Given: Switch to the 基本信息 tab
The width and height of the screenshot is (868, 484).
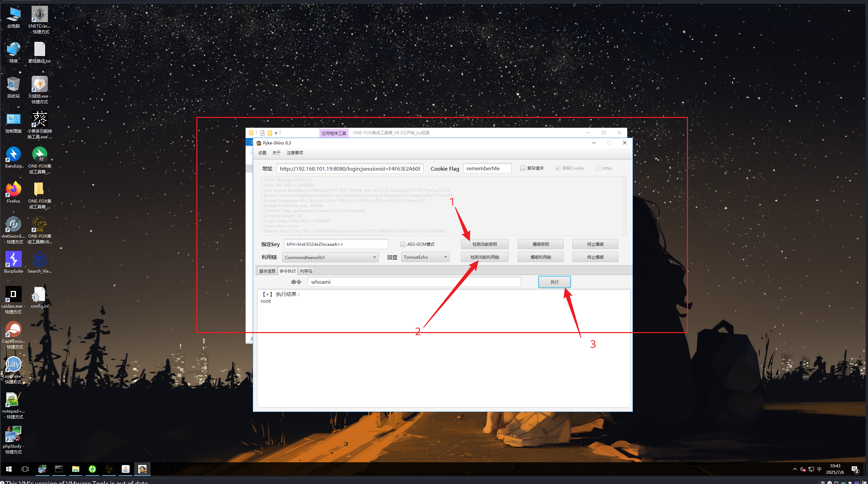Looking at the screenshot, I should [267, 271].
